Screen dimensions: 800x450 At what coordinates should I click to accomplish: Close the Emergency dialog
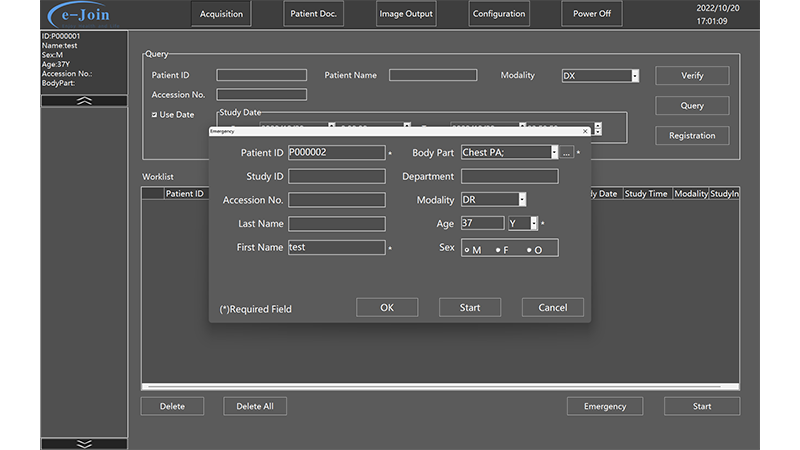pyautogui.click(x=585, y=131)
